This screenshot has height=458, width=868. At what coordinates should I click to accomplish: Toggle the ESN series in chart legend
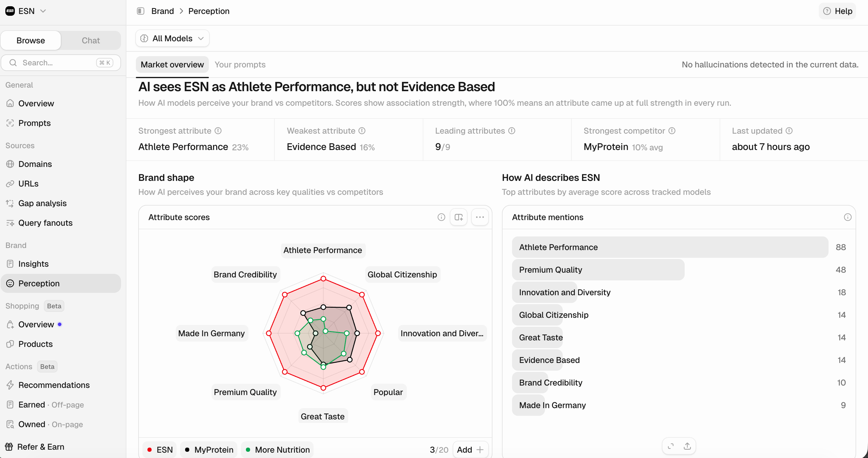point(160,450)
